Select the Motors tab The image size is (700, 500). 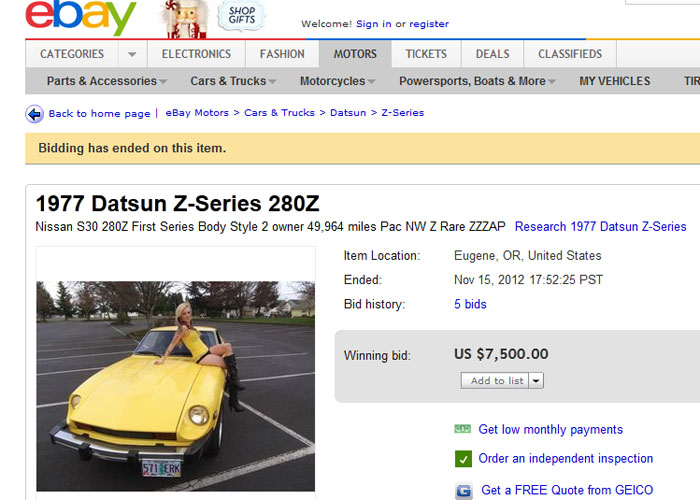(x=355, y=54)
